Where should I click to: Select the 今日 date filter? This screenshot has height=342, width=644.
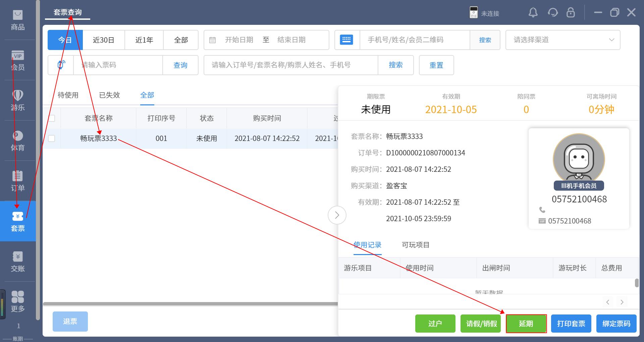pyautogui.click(x=65, y=40)
